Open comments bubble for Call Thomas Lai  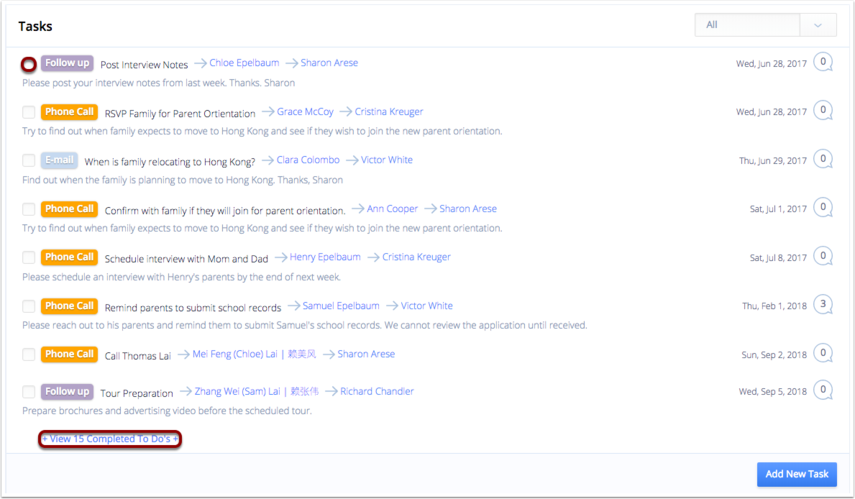click(x=823, y=353)
